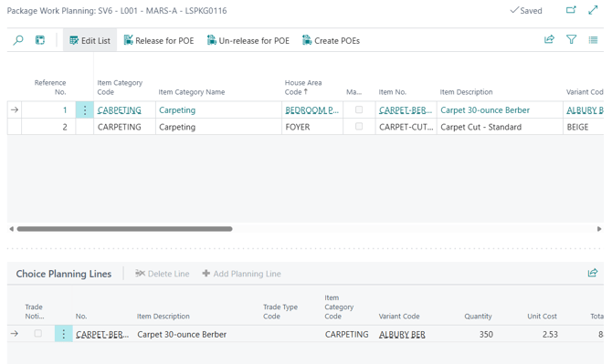Toggle the Ma... checkbox for FOYER row
This screenshot has height=364, width=612.
pyautogui.click(x=359, y=127)
